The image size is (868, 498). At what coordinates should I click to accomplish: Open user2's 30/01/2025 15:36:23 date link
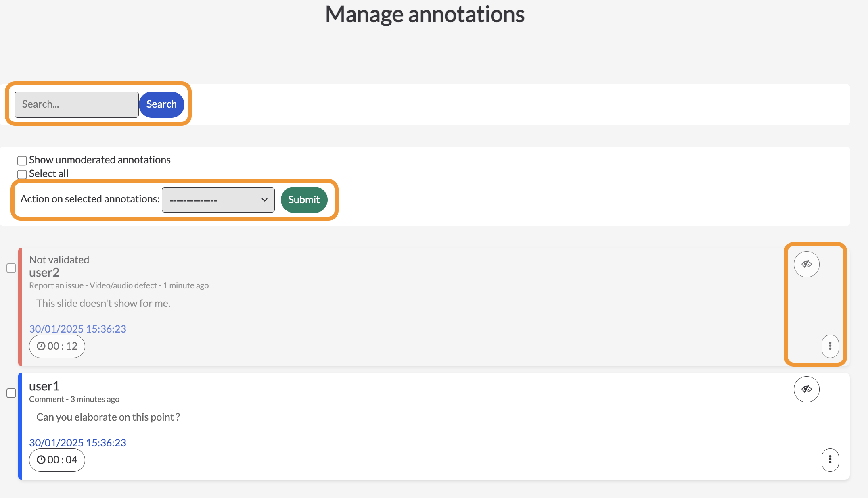coord(77,329)
